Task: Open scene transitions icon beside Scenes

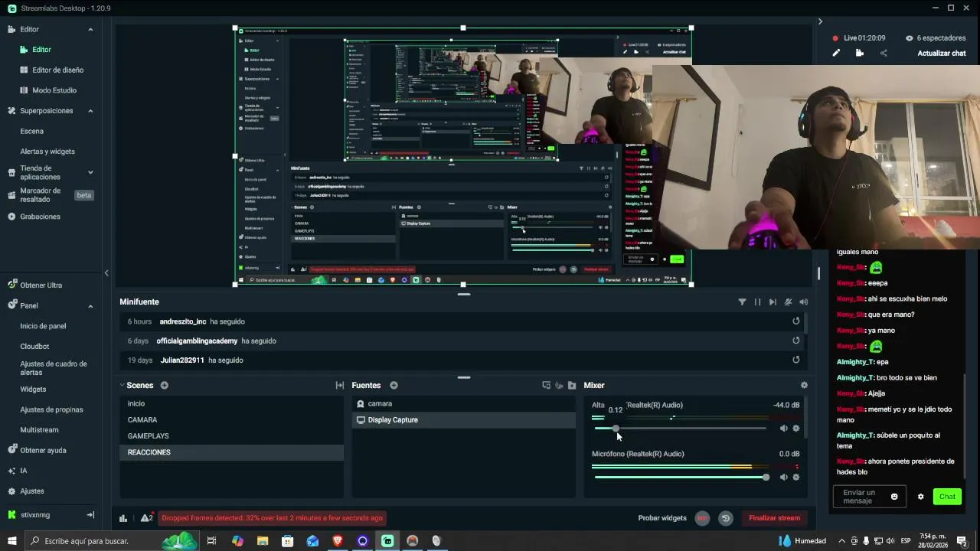Action: tap(339, 386)
